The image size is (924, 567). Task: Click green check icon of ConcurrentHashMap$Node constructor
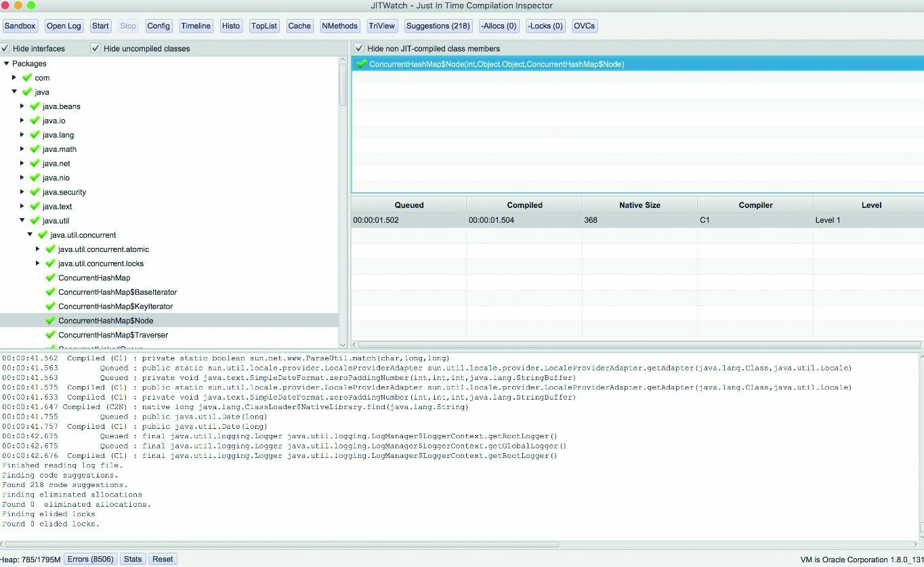point(361,64)
